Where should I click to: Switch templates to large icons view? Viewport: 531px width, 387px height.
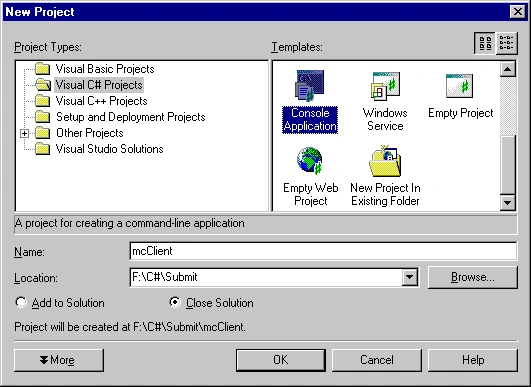(x=485, y=43)
